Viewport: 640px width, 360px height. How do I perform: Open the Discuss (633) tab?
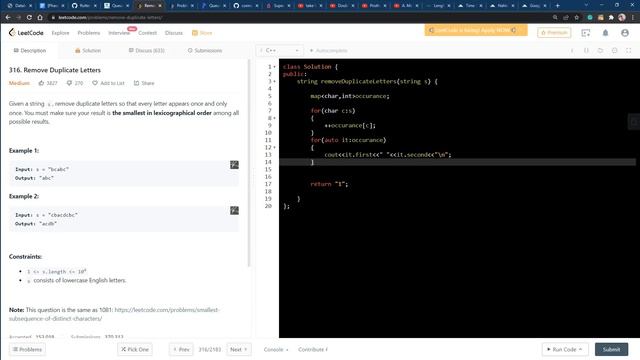(x=147, y=50)
